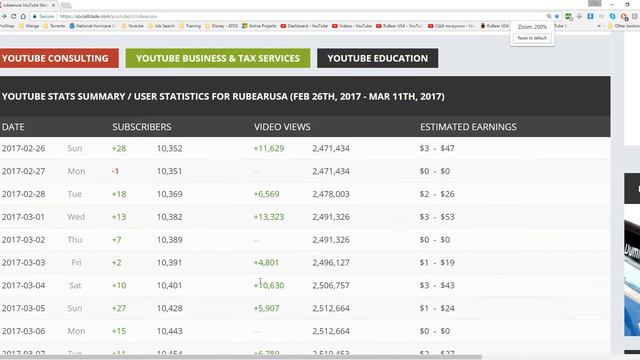
Task: Open the Manga bookmarks folder
Action: 29,26
